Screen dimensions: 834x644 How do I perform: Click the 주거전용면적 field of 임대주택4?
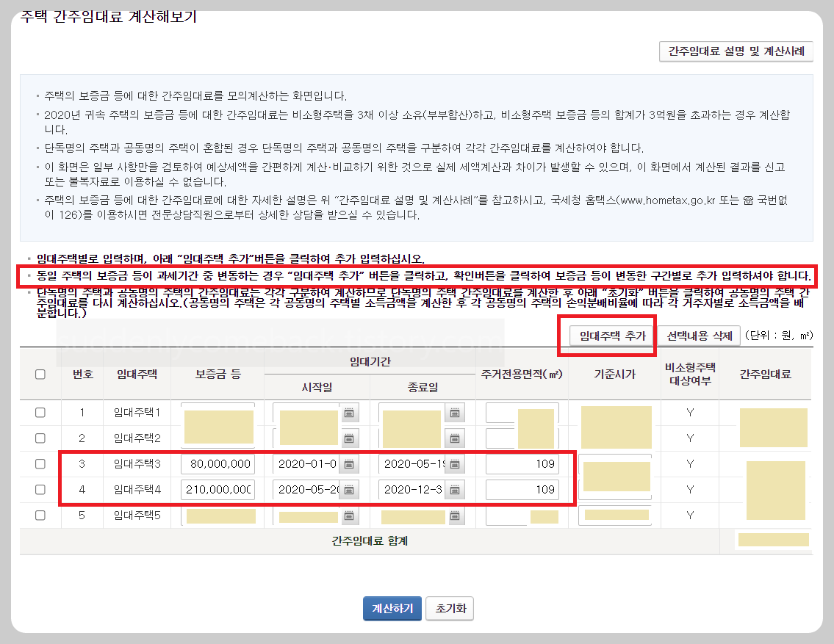pyautogui.click(x=522, y=489)
